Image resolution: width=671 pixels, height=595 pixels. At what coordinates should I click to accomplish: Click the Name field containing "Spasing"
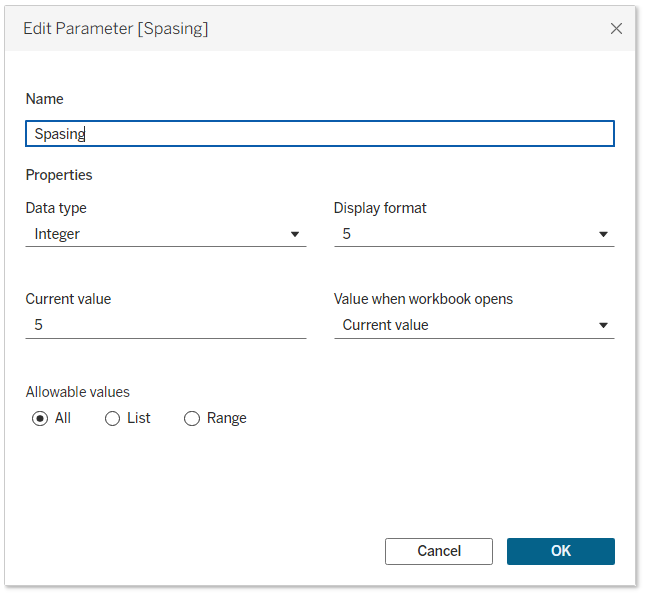[320, 134]
